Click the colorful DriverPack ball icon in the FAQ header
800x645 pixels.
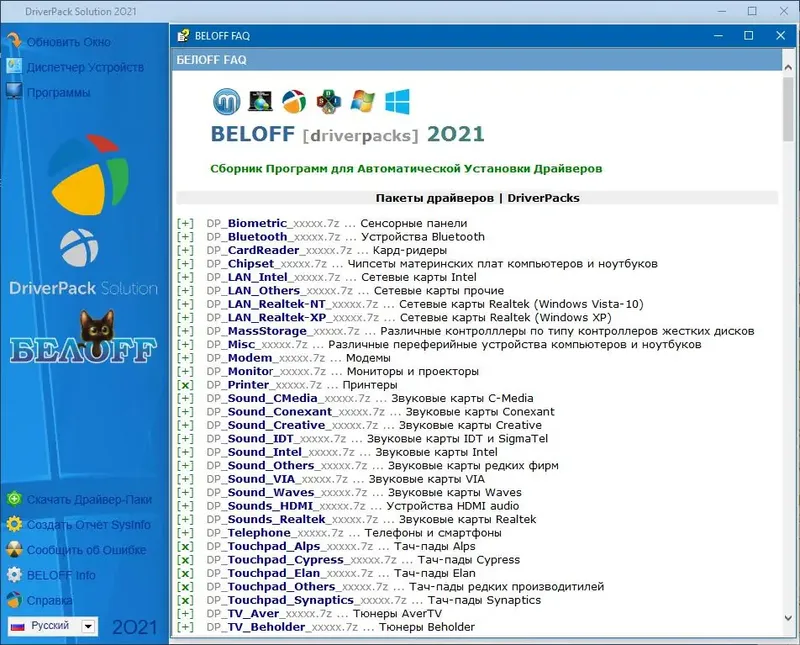294,101
